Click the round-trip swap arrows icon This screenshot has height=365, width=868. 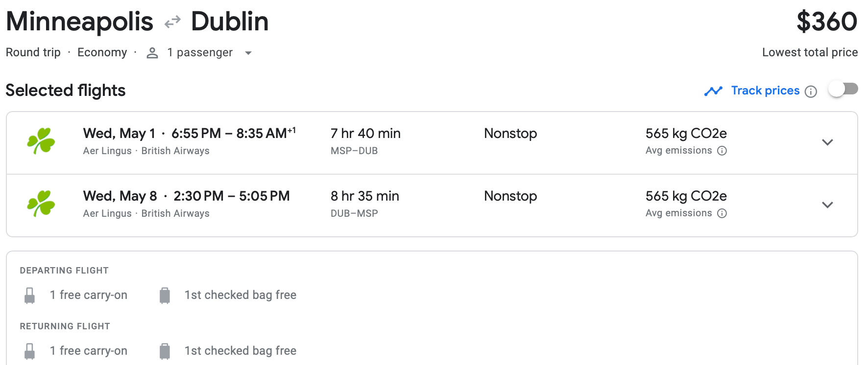172,22
